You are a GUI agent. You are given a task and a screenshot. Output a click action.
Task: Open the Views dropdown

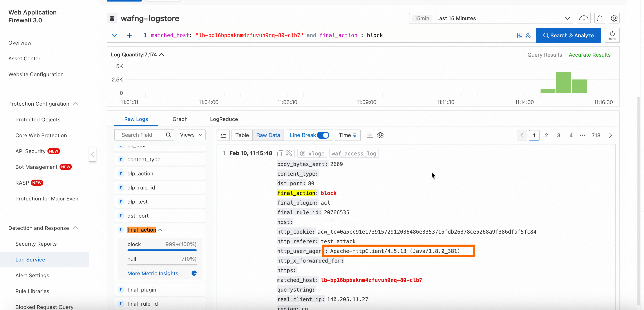click(x=191, y=135)
